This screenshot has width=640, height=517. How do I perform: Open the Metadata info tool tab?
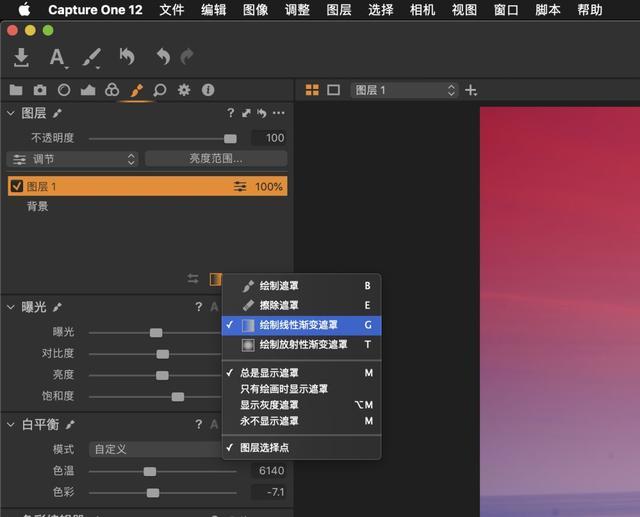tap(208, 90)
